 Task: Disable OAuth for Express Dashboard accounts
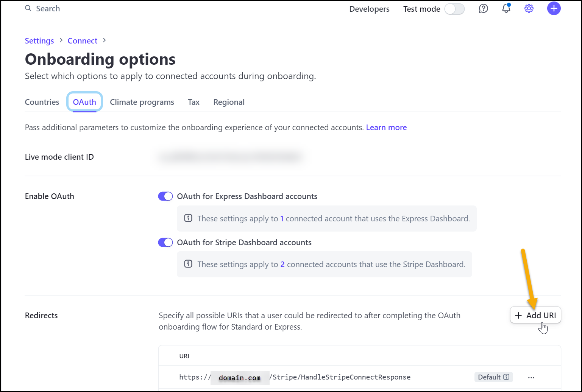click(165, 196)
